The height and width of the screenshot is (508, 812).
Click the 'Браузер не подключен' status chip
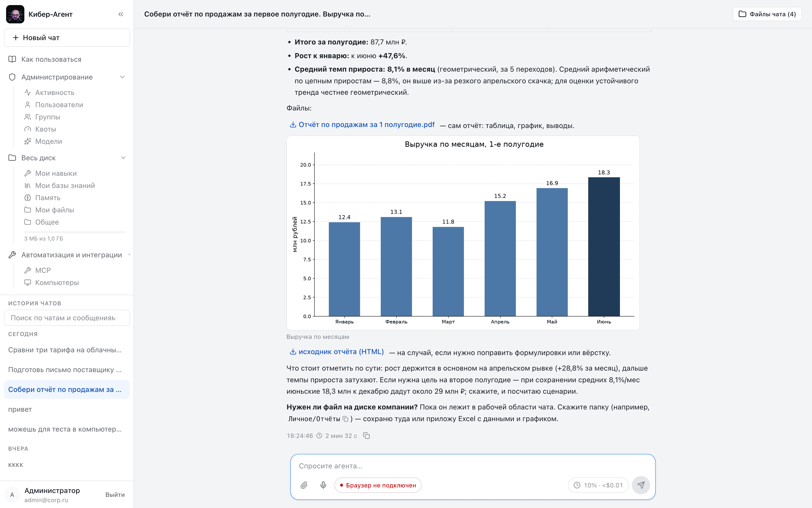pos(378,485)
